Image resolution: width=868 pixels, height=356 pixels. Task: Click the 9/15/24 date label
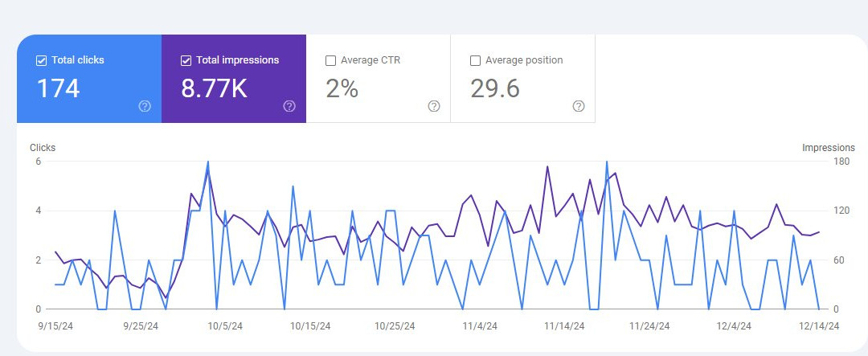[x=55, y=326]
